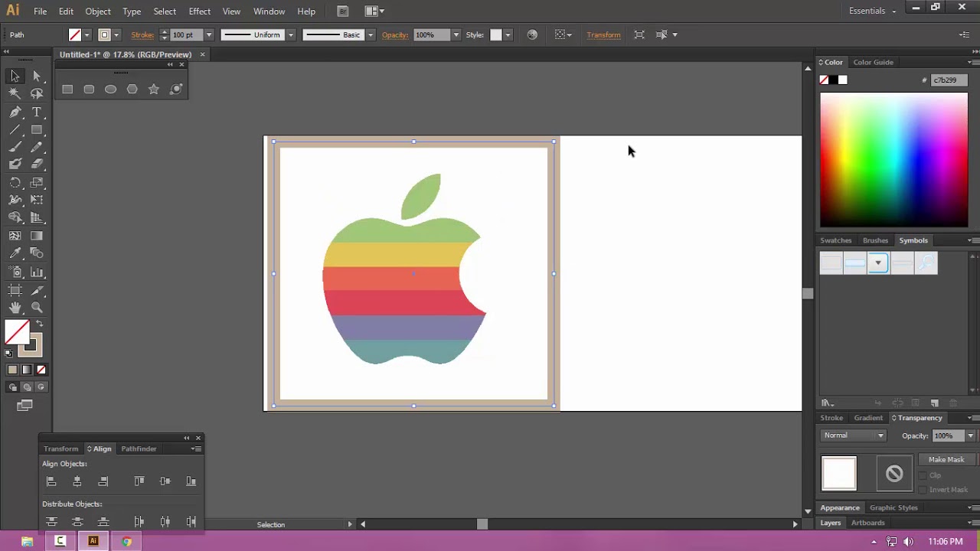Select the Blend tool
980x551 pixels.
(37, 253)
